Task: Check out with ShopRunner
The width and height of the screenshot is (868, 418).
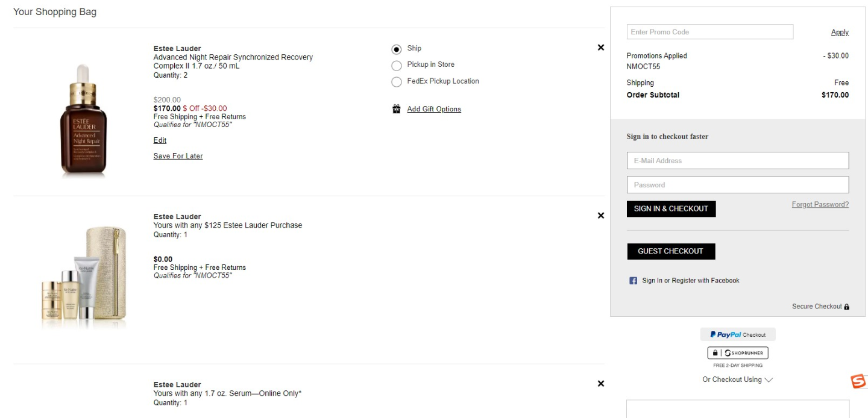Action: pos(738,353)
